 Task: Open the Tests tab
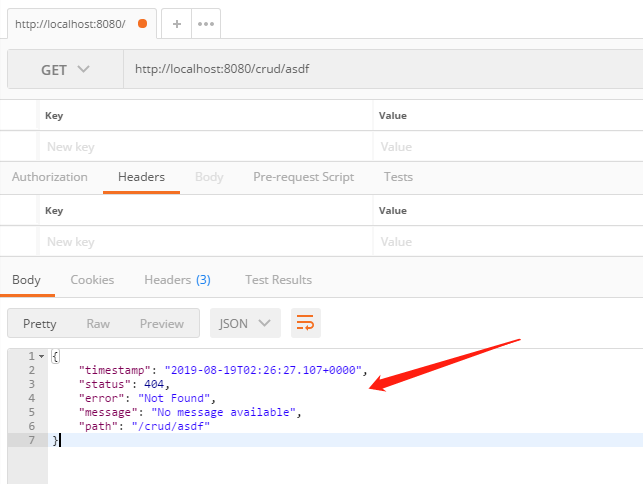(x=398, y=177)
